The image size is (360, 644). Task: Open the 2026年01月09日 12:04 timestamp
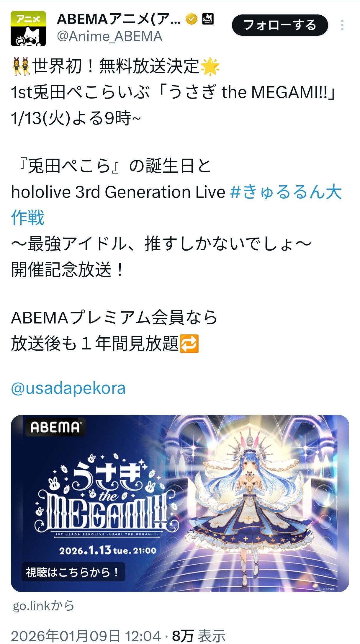pyautogui.click(x=86, y=636)
